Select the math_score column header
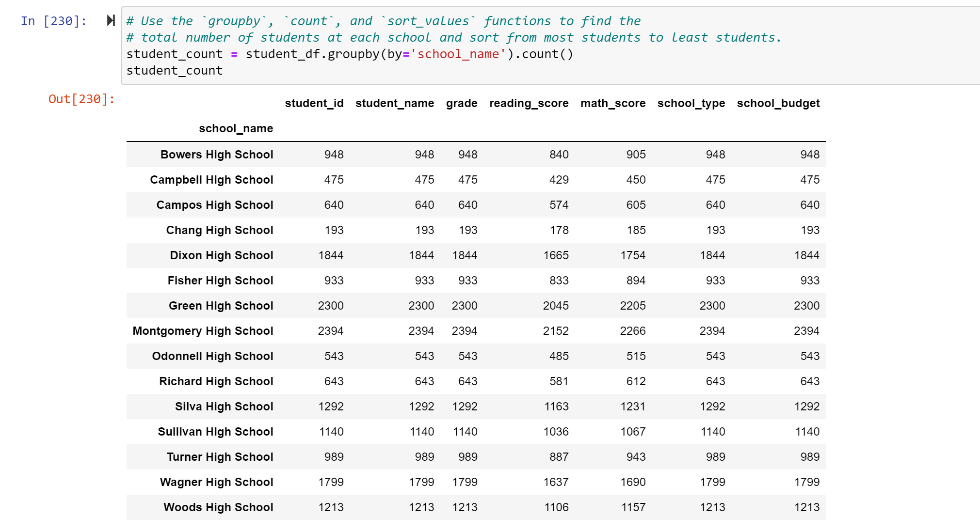This screenshot has height=532, width=980. click(612, 103)
